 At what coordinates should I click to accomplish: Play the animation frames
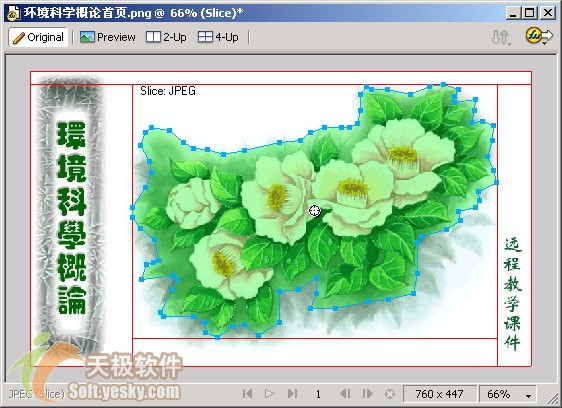[270, 394]
